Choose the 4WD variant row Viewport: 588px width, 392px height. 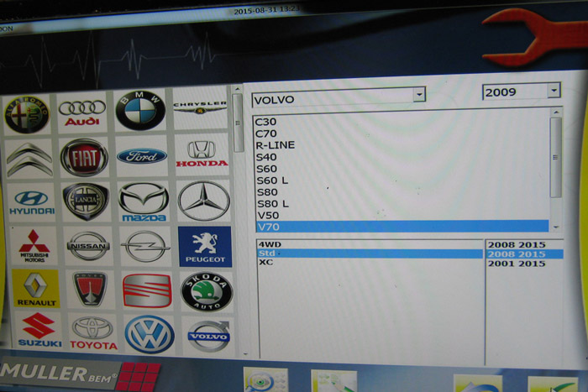(370, 244)
